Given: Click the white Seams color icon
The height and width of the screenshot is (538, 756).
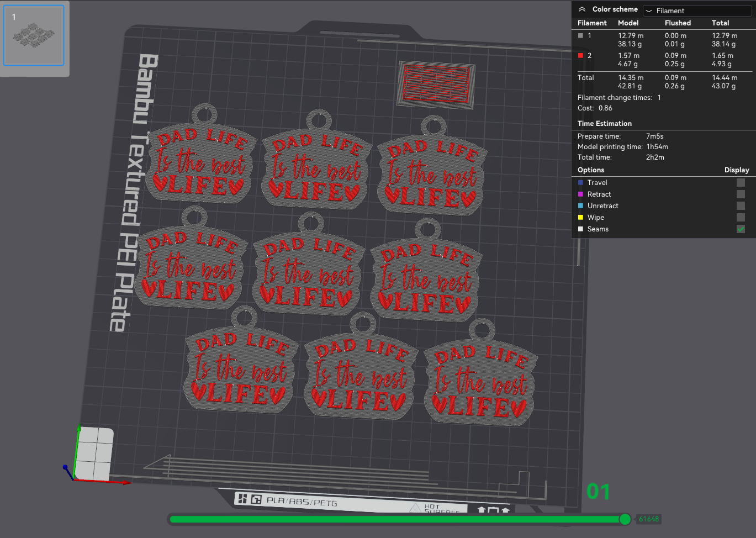Looking at the screenshot, I should click(x=580, y=229).
